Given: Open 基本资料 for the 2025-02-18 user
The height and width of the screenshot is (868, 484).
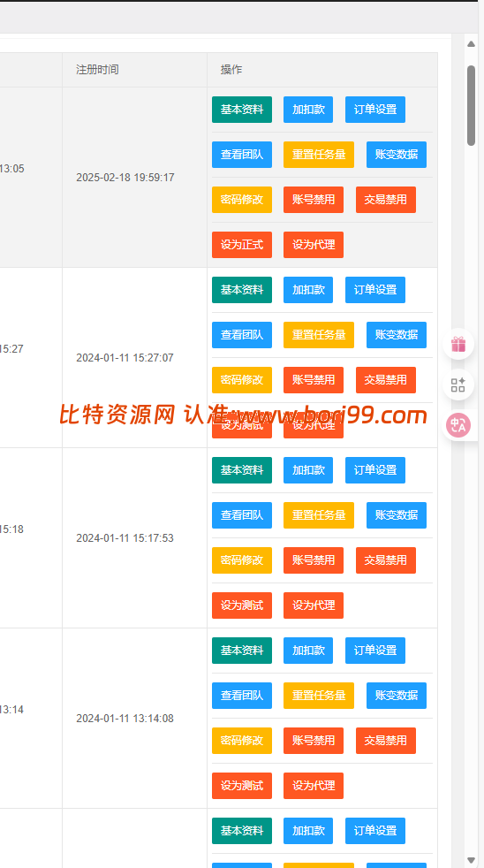Looking at the screenshot, I should click(x=242, y=110).
